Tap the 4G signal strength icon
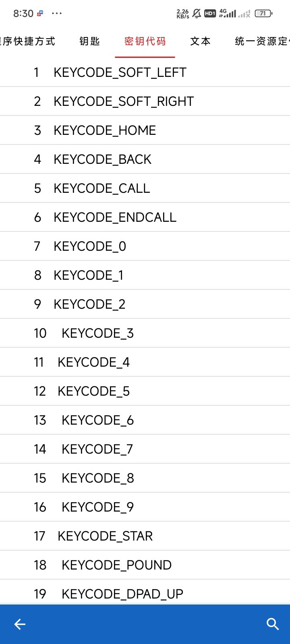Viewport: 290px width, 644px height. [x=228, y=13]
